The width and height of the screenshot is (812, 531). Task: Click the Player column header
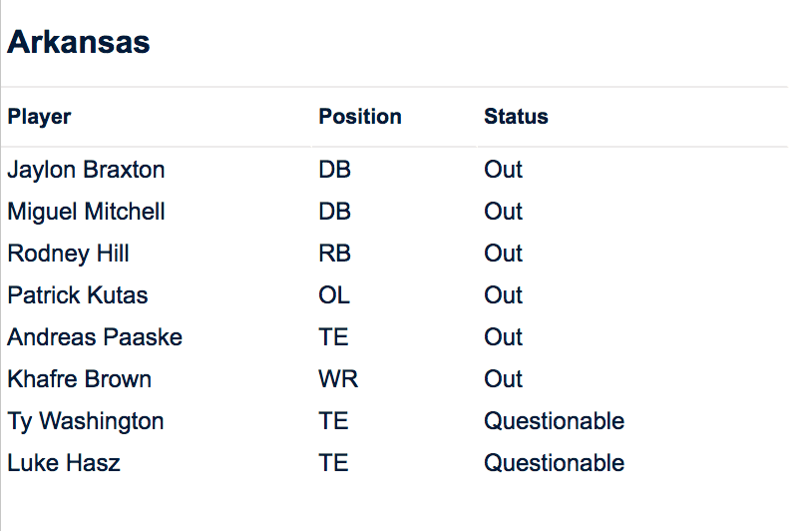click(x=39, y=117)
